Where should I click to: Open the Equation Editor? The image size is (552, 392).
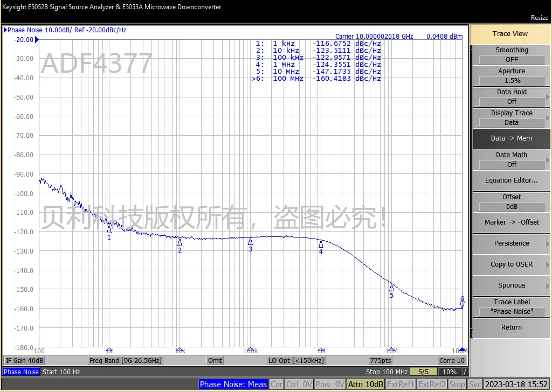point(512,181)
